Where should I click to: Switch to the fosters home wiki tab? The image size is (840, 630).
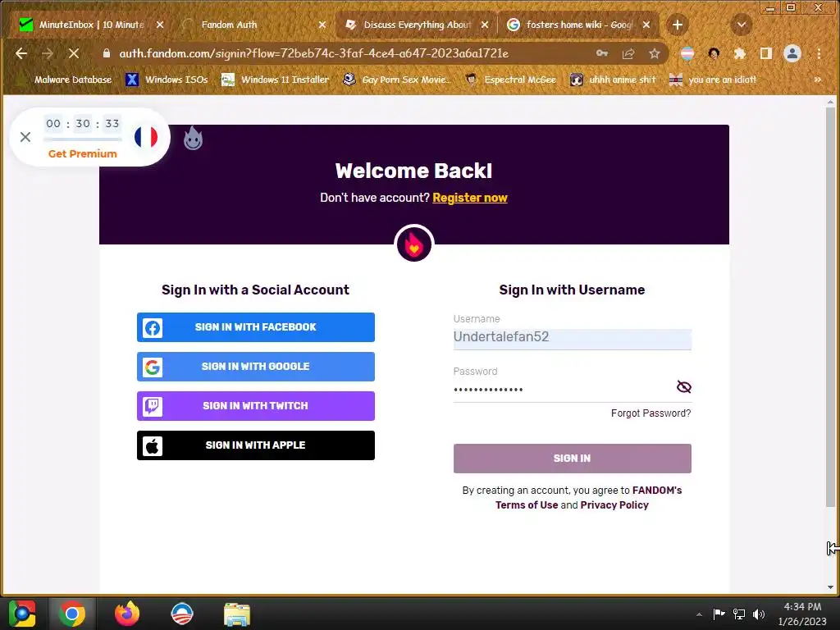[x=577, y=25]
